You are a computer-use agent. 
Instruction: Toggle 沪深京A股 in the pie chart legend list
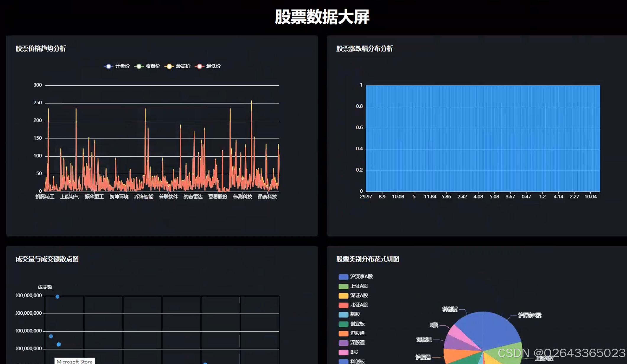point(356,277)
